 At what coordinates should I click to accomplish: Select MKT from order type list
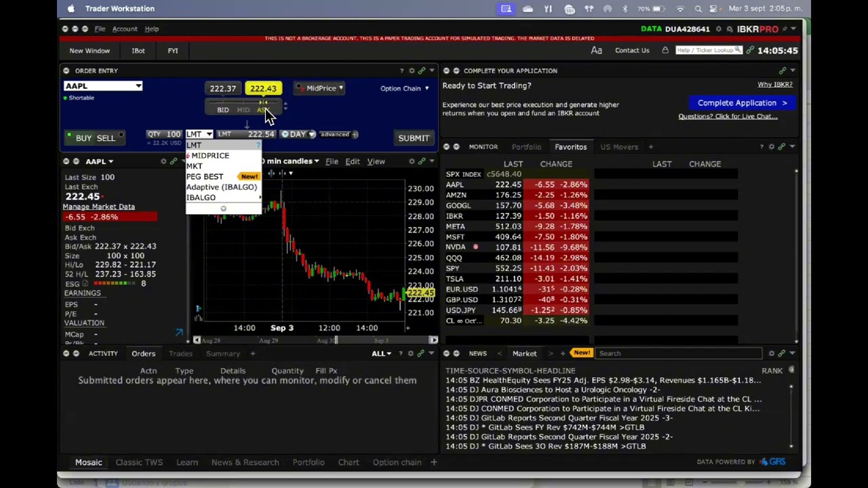pos(224,166)
